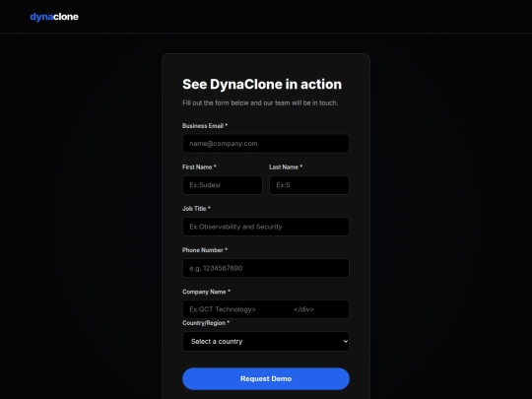Select the 'Fill out the form below' subtitle
Screen dimensions: 532x399
pyautogui.click(x=260, y=102)
